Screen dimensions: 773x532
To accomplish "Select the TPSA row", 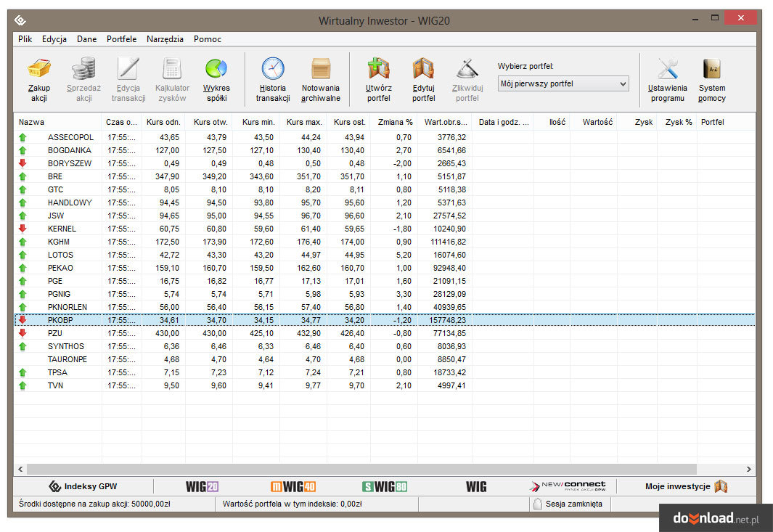I will 385,372.
